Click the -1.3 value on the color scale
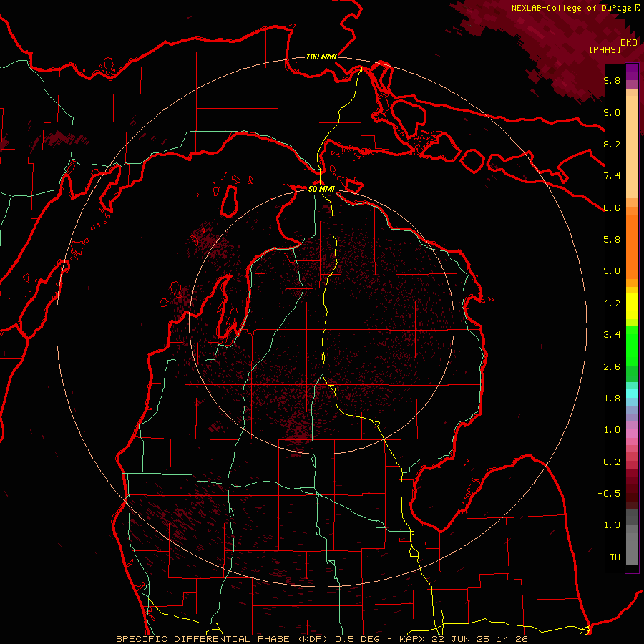644x644 pixels. tap(609, 525)
